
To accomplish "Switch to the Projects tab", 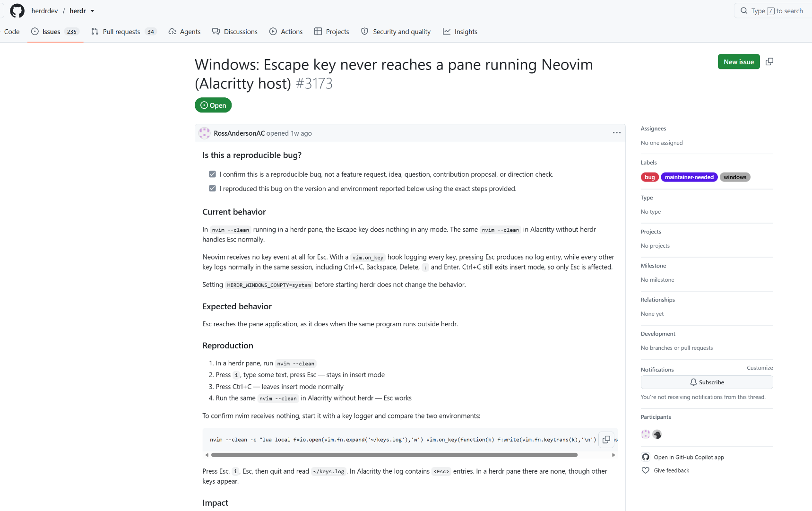I will pos(332,32).
